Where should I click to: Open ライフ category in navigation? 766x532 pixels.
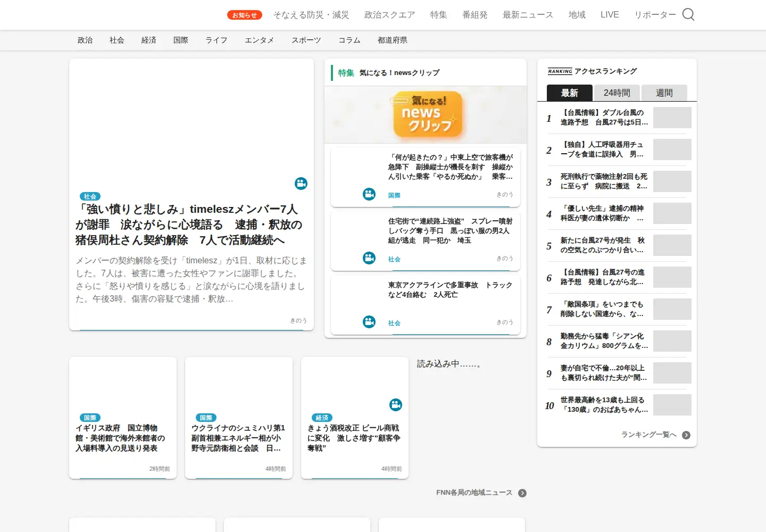[x=217, y=40]
